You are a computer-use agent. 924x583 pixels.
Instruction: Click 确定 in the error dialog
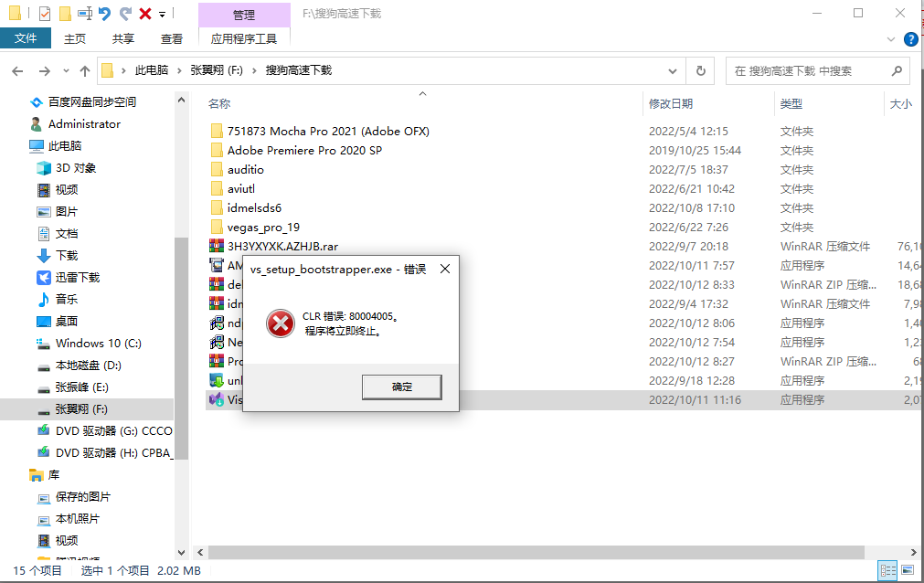point(402,387)
